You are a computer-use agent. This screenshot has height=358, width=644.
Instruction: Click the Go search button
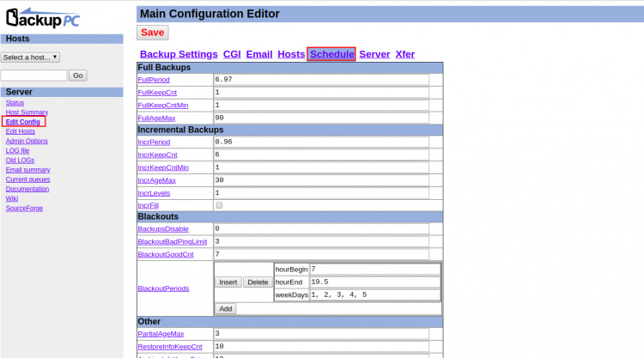[x=78, y=76]
